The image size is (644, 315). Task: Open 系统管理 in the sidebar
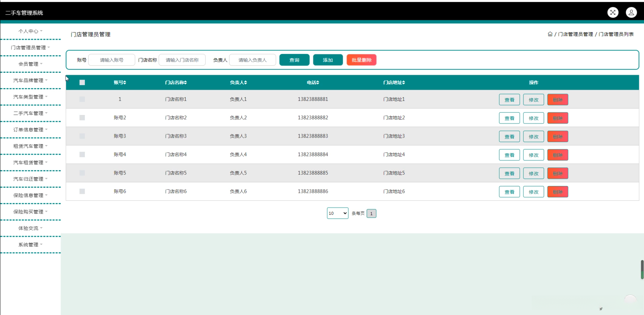click(31, 245)
